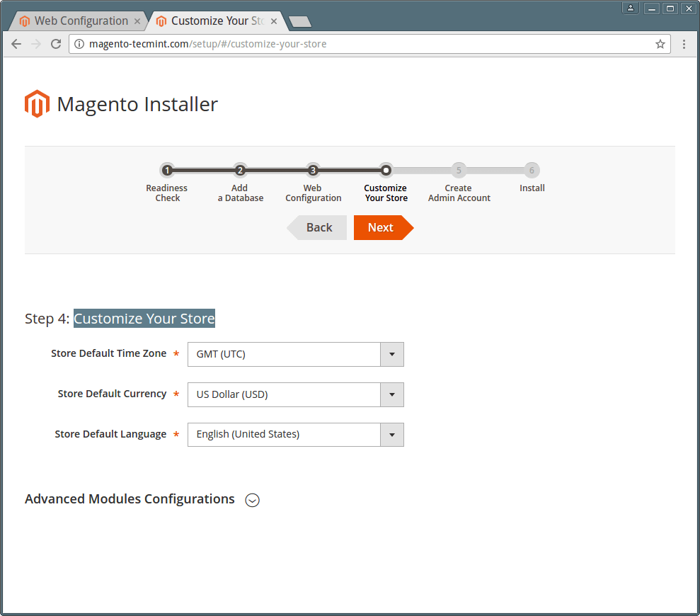
Task: Close the Web Configuration tab
Action: click(x=137, y=21)
